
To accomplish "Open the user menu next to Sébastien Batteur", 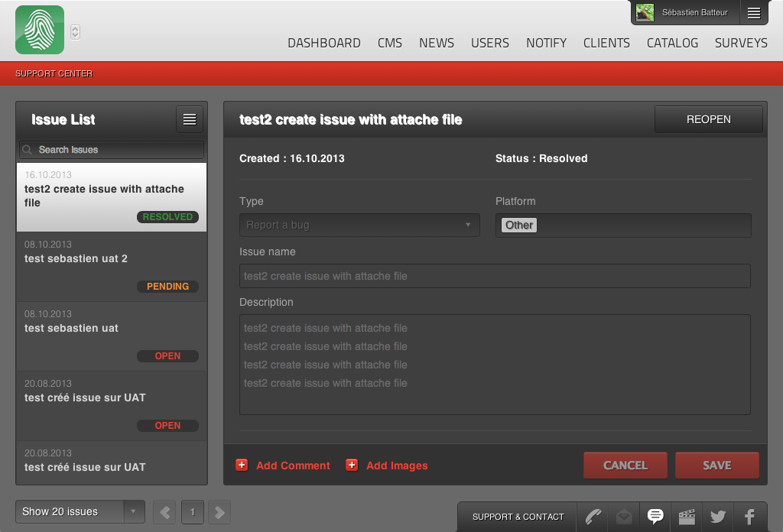I will click(754, 12).
